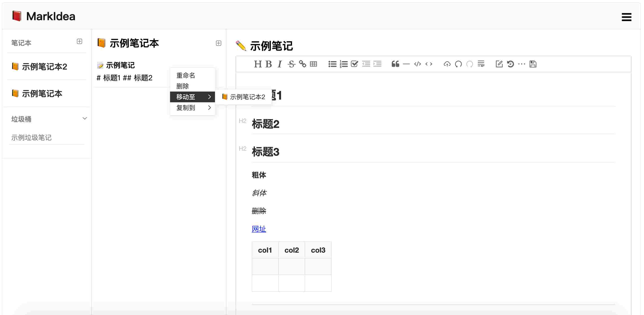Viewport: 644px width, 315px height.
Task: Click the col2 table header cell
Action: [292, 250]
